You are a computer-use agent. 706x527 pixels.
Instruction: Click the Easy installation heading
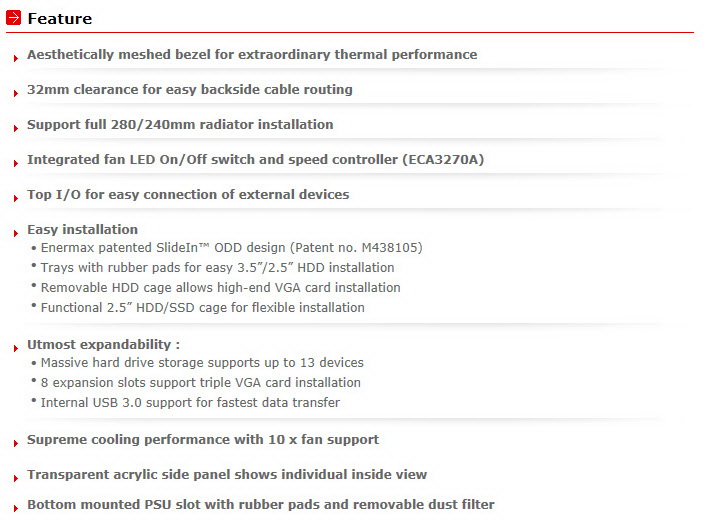(82, 229)
